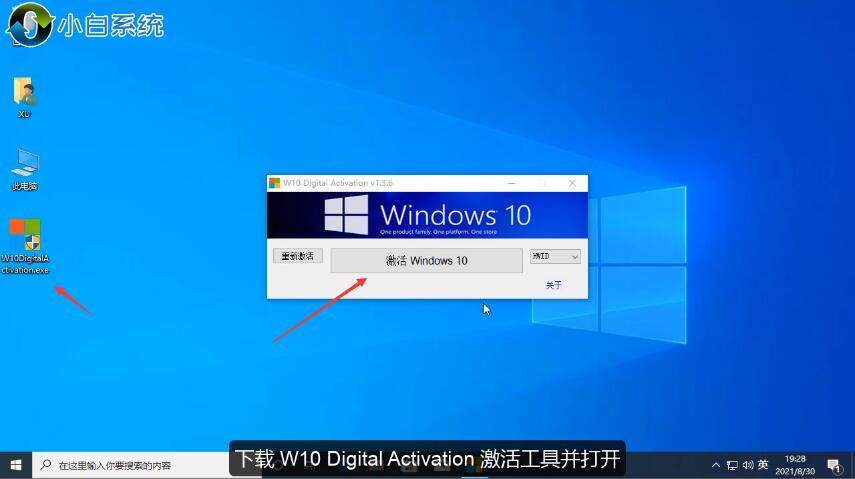The image size is (855, 479).
Task: Show hidden system tray icons
Action: (715, 465)
